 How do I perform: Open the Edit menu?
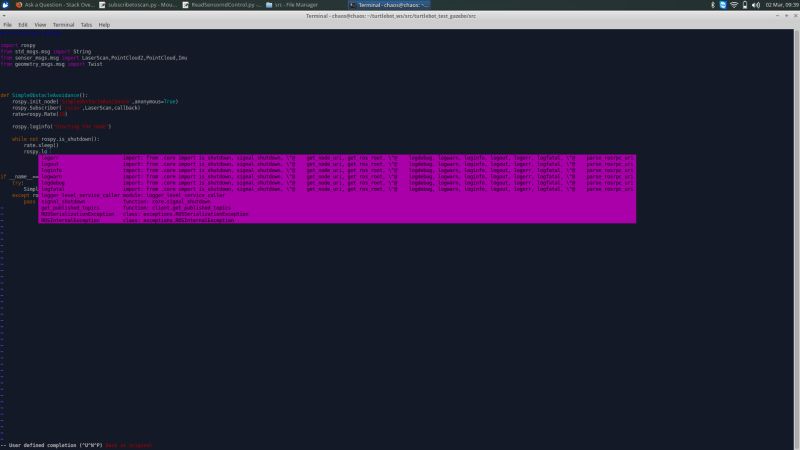(x=23, y=24)
